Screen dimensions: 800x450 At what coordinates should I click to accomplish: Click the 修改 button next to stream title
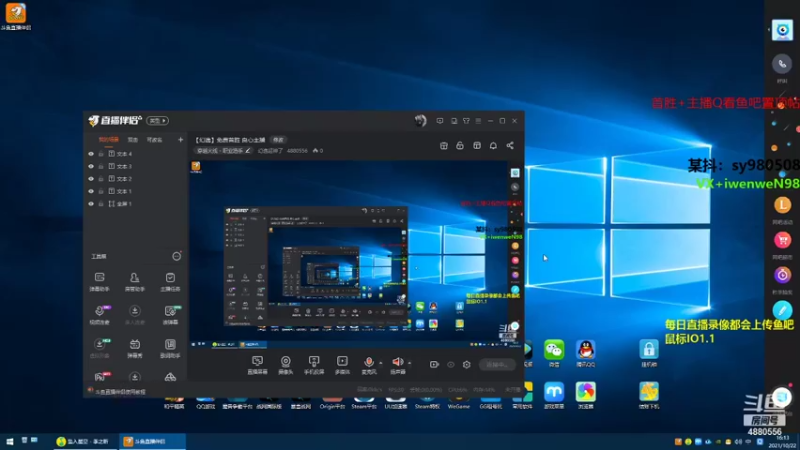pyautogui.click(x=278, y=140)
